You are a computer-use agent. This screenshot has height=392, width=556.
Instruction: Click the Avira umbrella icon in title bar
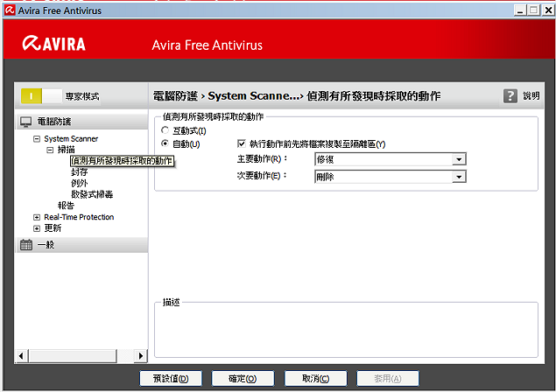(x=10, y=10)
